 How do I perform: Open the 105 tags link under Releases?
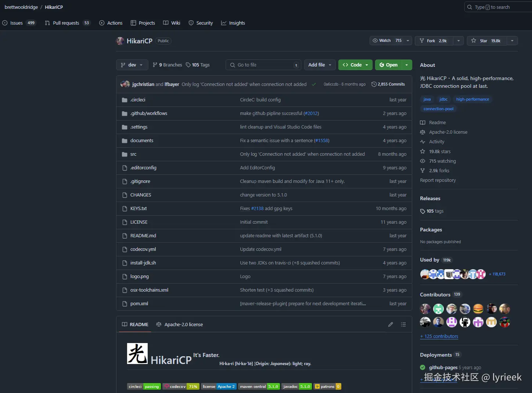click(432, 211)
